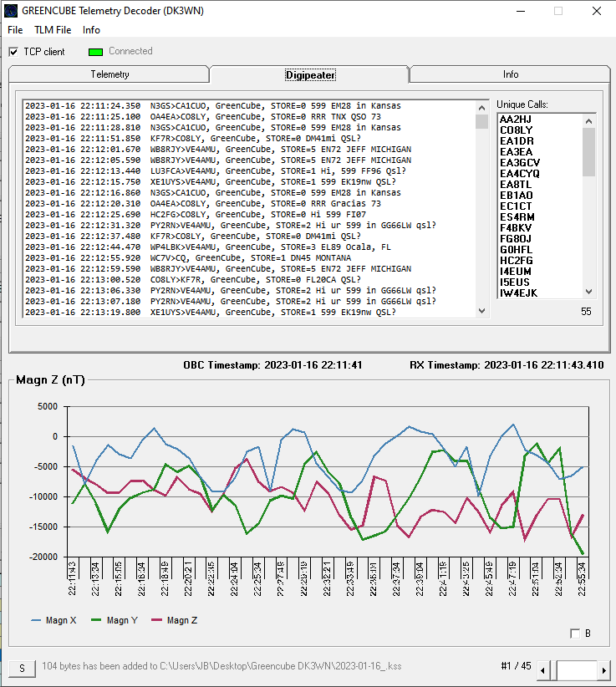Click WC7V>CQ log line DN45 MONTANA
Viewport: 616px width, 687px height.
point(188,258)
